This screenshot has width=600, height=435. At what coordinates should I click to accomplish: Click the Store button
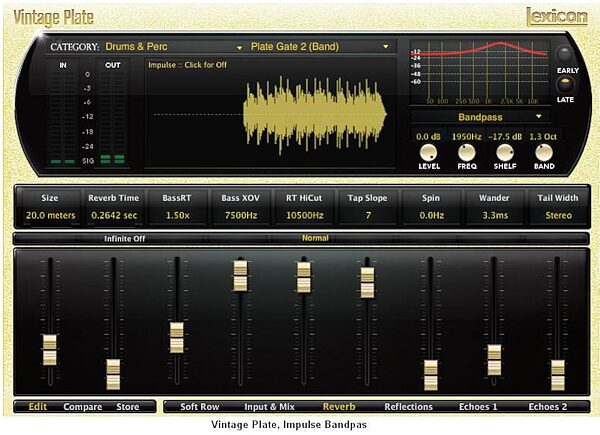128,407
